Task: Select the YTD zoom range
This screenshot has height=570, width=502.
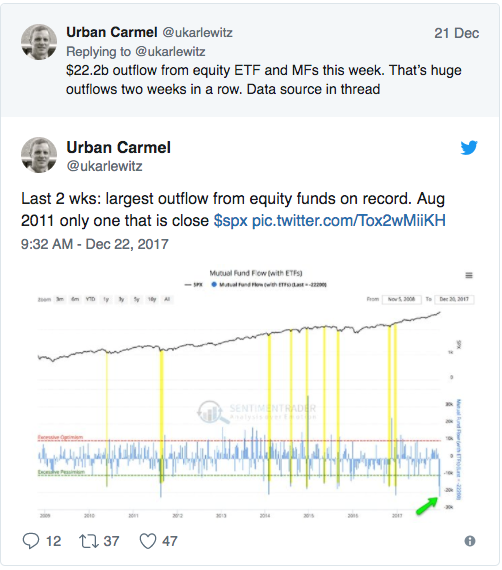Action: coord(90,299)
